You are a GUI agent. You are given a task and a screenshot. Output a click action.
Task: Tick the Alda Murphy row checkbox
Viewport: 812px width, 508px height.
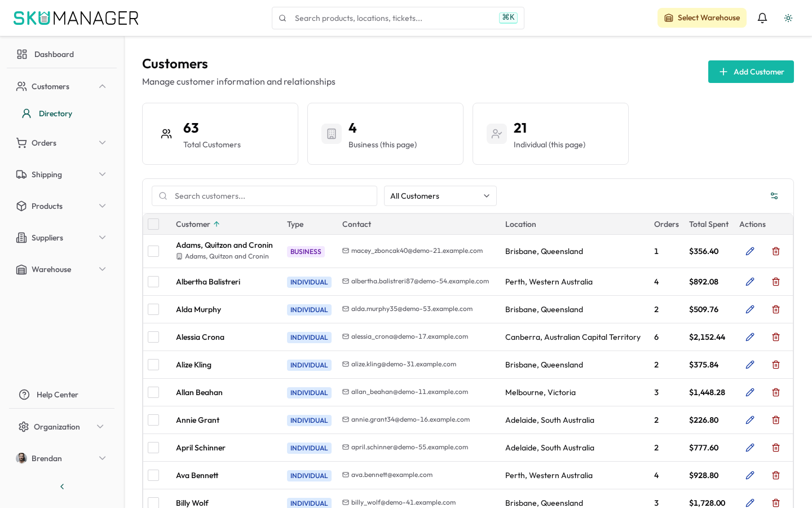click(153, 309)
